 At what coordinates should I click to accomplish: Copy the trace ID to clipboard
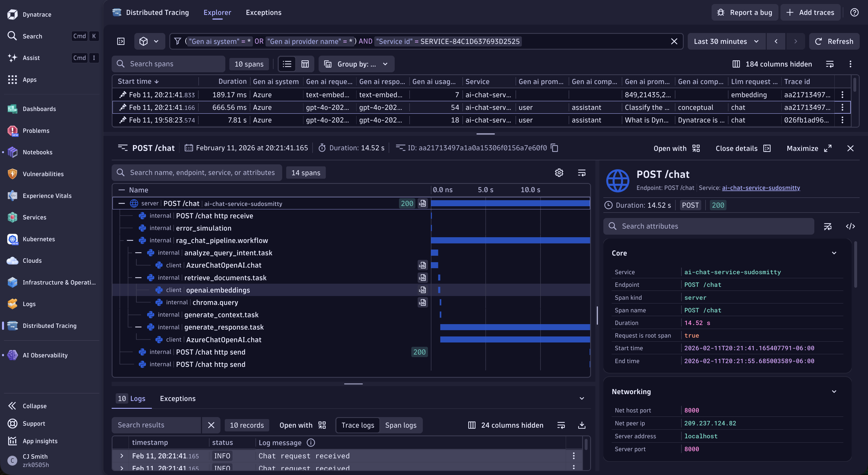pyautogui.click(x=555, y=148)
